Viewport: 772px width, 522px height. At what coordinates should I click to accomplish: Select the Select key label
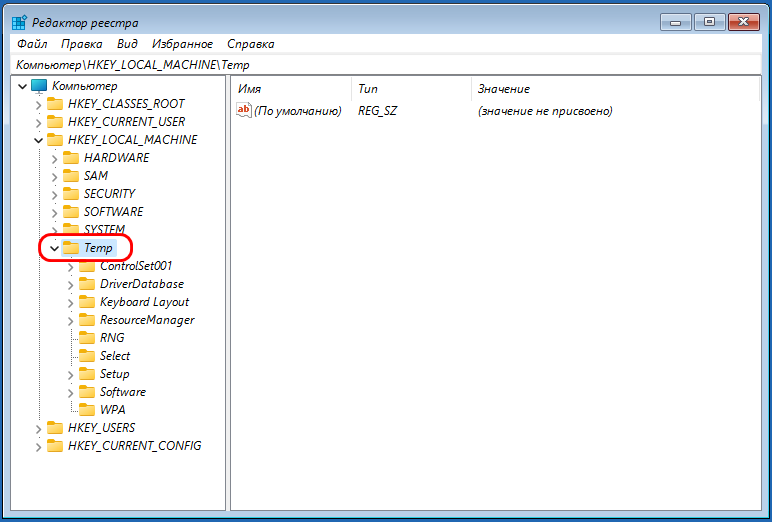[115, 356]
